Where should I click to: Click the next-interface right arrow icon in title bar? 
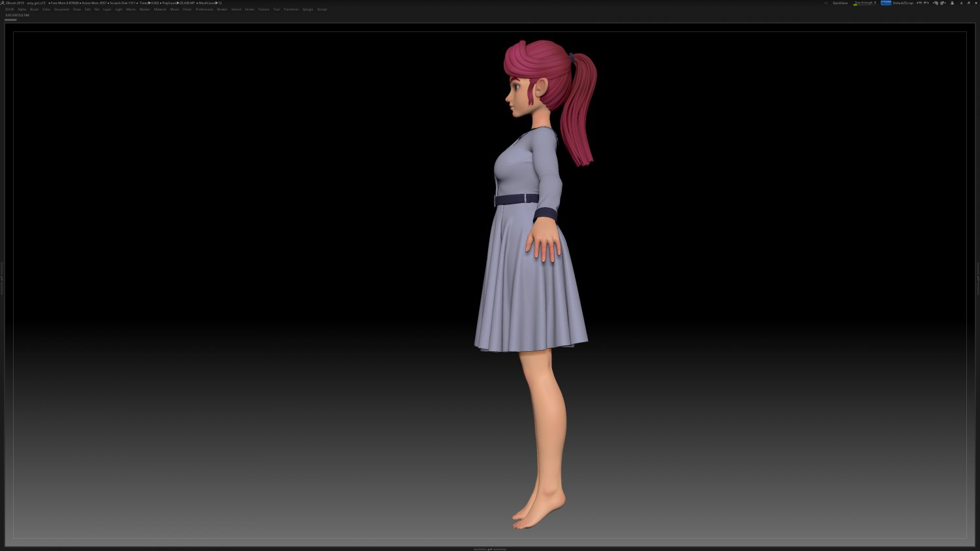pos(926,2)
